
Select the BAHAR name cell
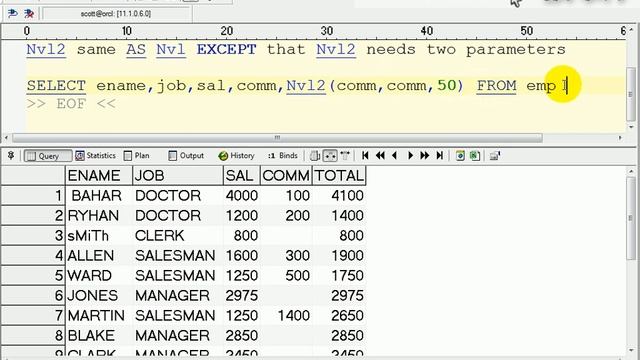click(x=99, y=196)
